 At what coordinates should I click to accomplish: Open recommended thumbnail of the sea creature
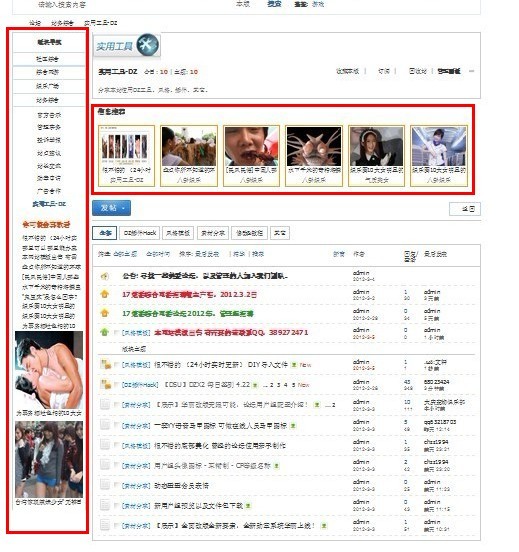[x=314, y=146]
